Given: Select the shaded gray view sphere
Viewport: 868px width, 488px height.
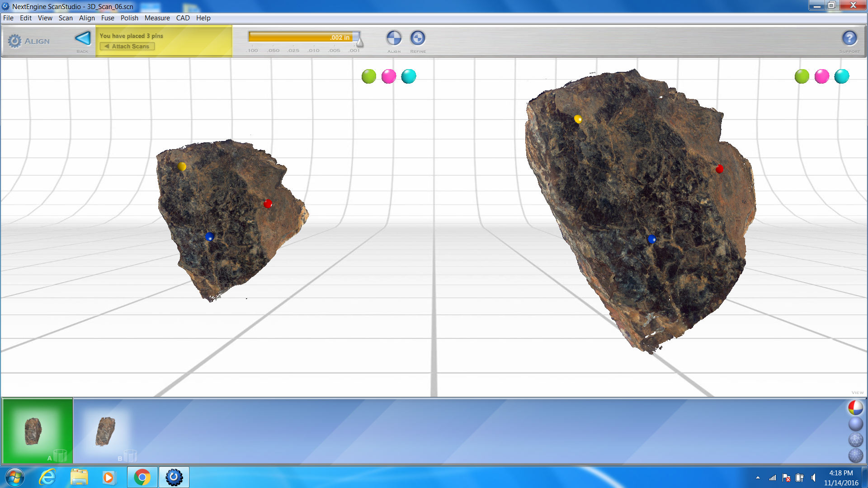Looking at the screenshot, I should (x=856, y=423).
